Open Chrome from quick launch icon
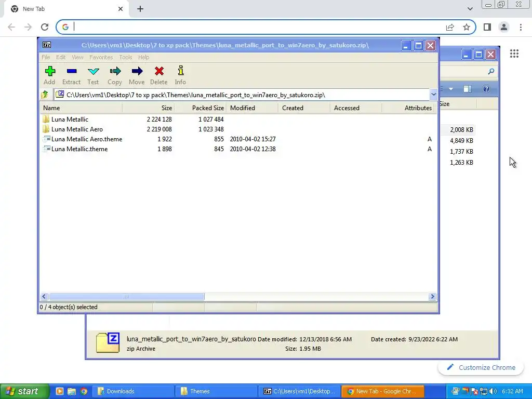Image resolution: width=532 pixels, height=399 pixels. click(84, 391)
